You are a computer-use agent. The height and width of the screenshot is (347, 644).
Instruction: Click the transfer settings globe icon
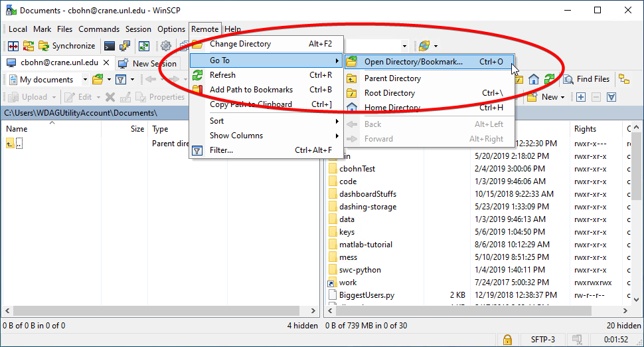click(x=424, y=46)
